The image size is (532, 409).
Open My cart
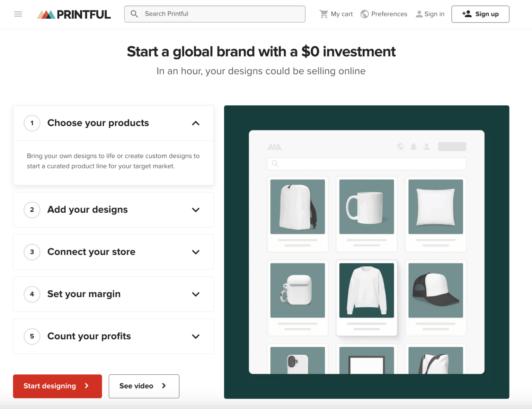point(336,14)
